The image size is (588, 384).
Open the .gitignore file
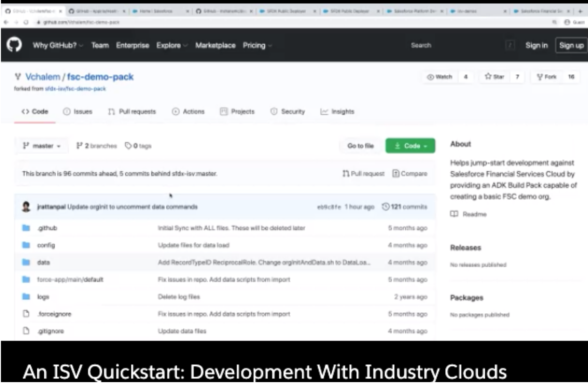[x=50, y=331]
